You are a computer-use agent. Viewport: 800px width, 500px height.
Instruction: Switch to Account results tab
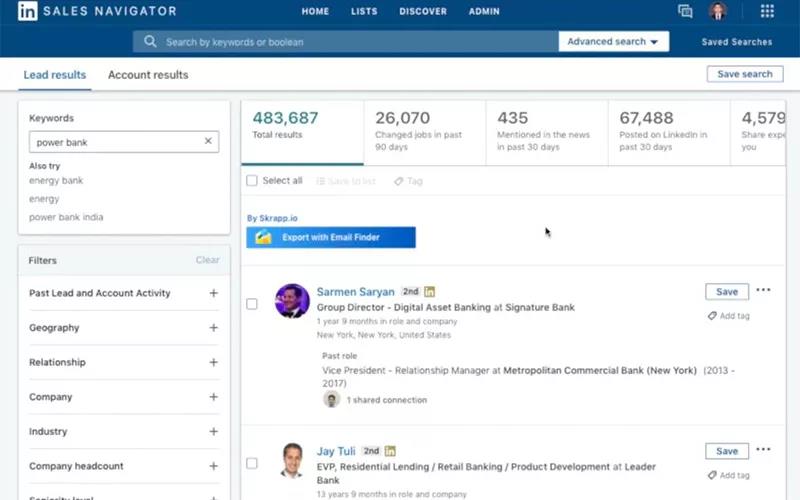[x=148, y=75]
